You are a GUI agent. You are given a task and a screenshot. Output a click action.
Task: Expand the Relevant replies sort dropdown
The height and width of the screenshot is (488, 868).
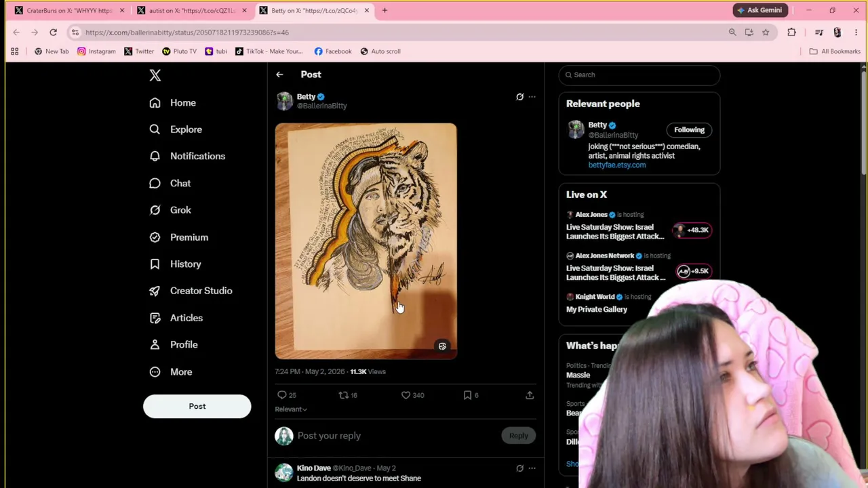coord(291,409)
